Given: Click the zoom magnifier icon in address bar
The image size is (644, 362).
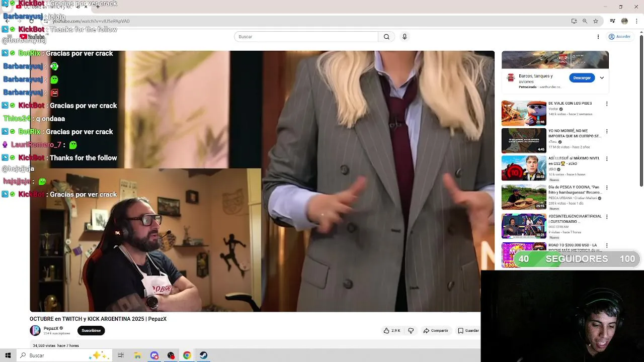Looking at the screenshot, I should pyautogui.click(x=585, y=21).
